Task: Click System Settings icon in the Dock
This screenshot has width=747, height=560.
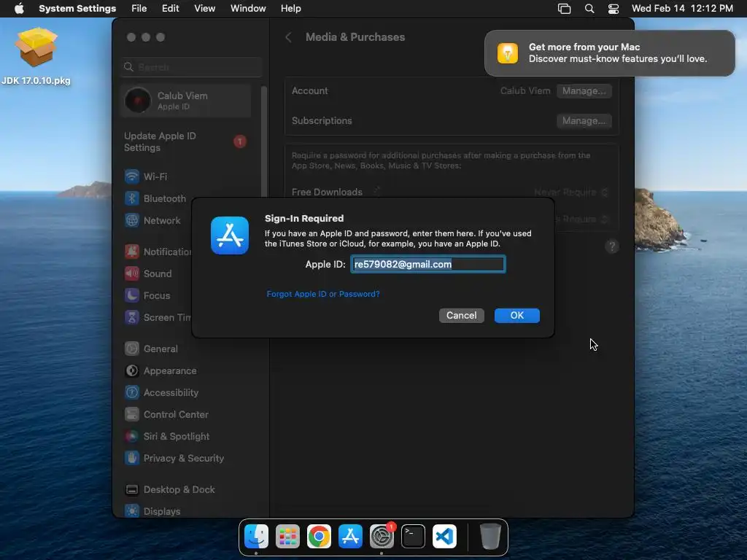Action: [x=382, y=536]
